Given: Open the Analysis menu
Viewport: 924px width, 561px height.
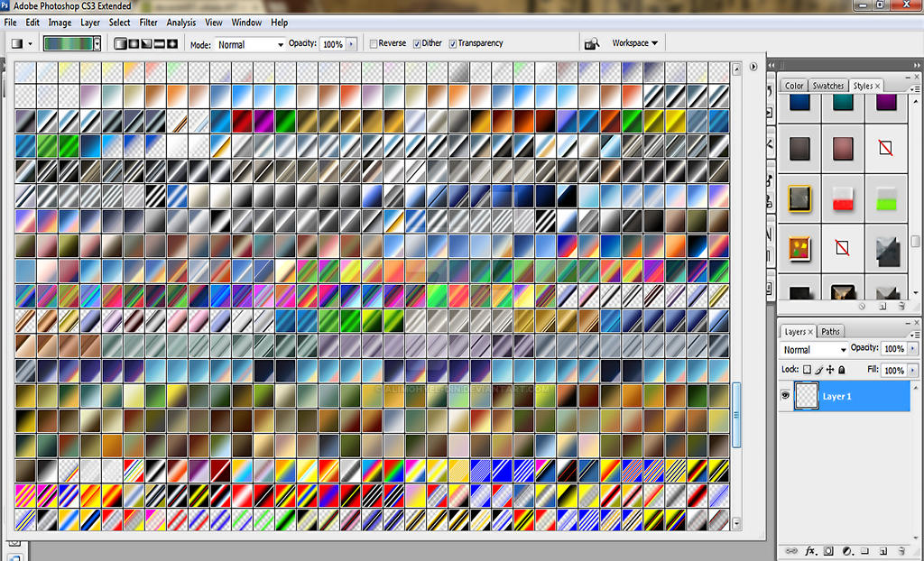Looking at the screenshot, I should pos(180,23).
